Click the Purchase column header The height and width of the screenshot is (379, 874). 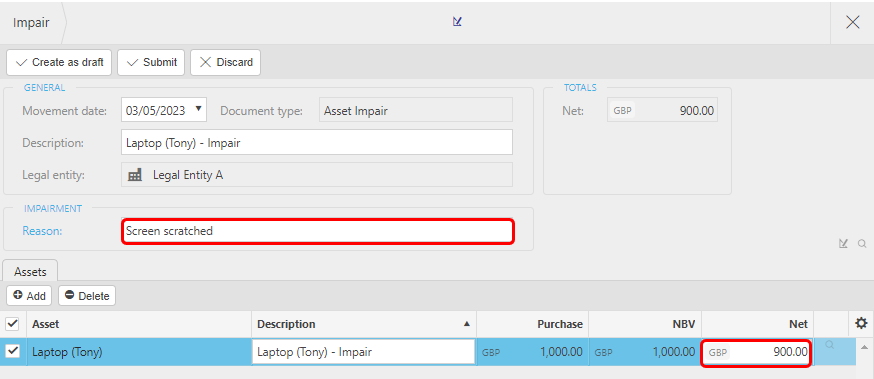pos(533,324)
